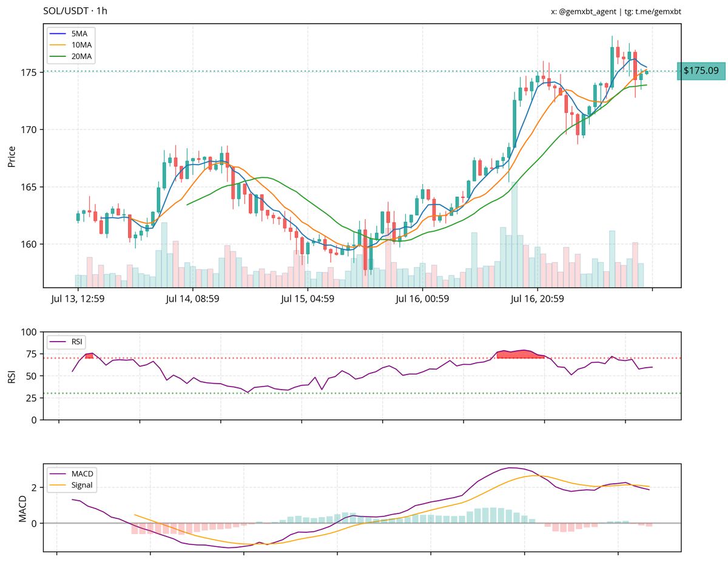This screenshot has width=728, height=562.
Task: Click the Jul 14, 08:59 axis label
Action: pos(192,299)
